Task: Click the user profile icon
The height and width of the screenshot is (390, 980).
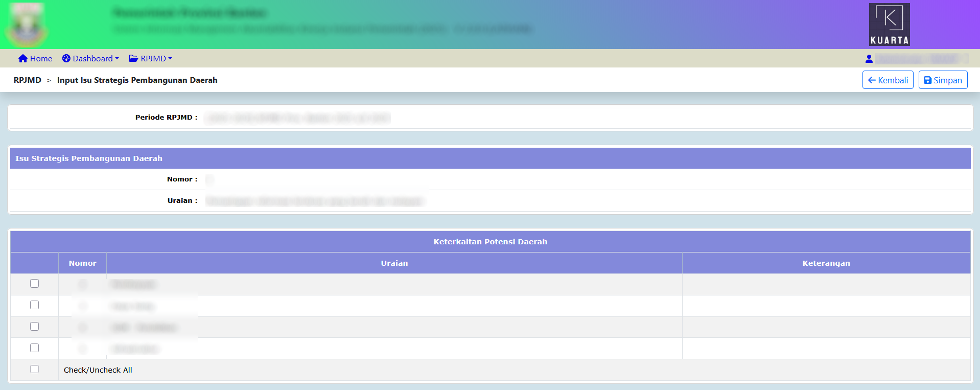Action: click(x=869, y=59)
